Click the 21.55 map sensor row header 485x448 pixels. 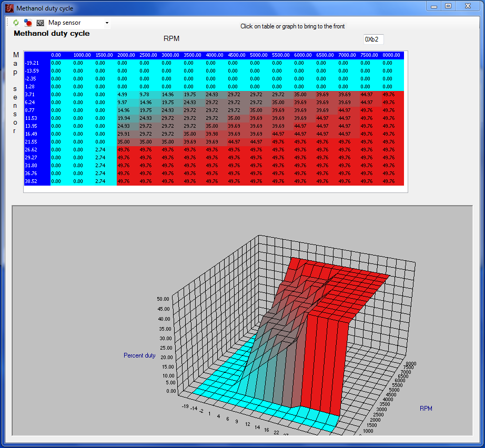(x=31, y=142)
